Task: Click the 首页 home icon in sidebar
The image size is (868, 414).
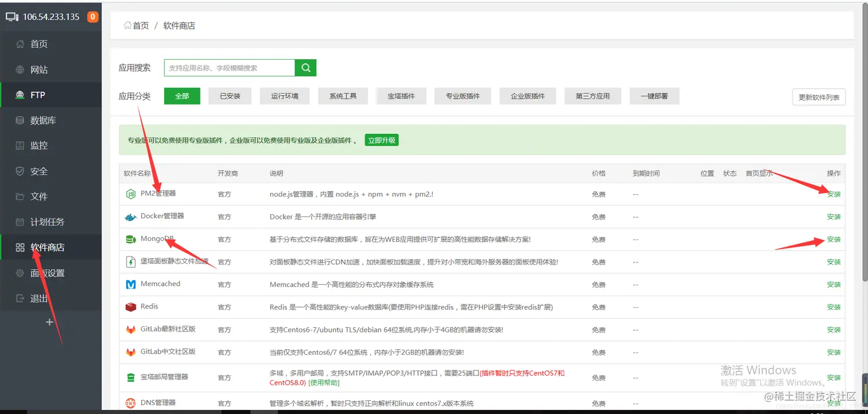Action: click(20, 44)
